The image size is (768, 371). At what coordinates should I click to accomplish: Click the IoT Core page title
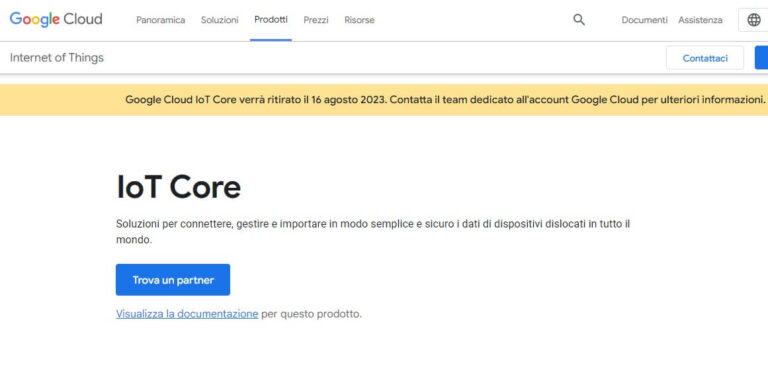pyautogui.click(x=178, y=187)
